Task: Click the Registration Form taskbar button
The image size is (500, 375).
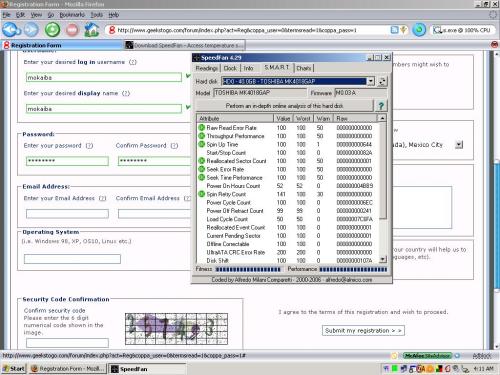Action: [x=68, y=369]
